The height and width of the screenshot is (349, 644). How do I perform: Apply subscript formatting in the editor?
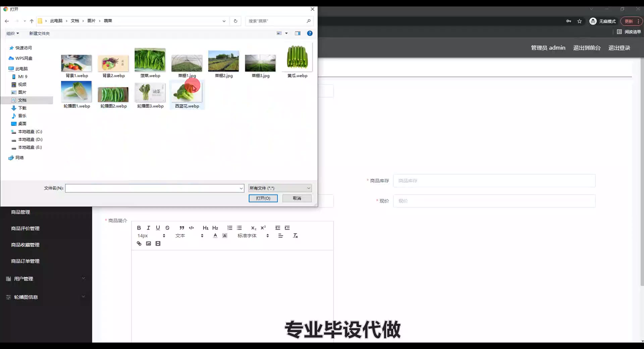tap(254, 228)
